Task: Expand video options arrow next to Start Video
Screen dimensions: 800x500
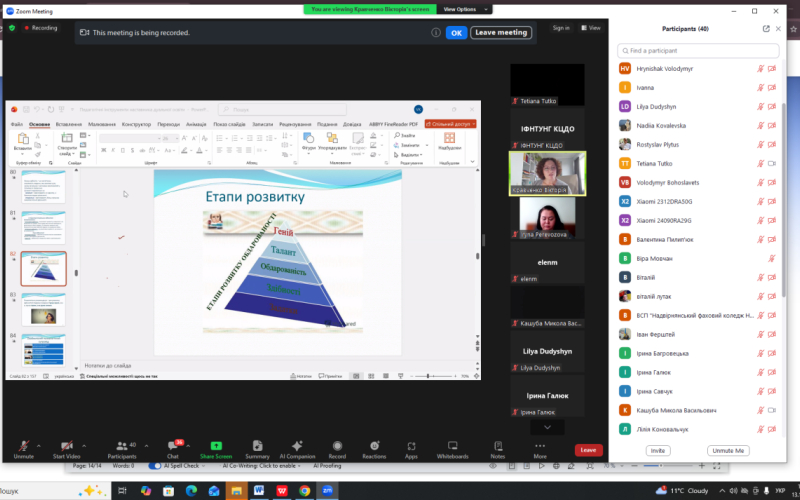Action: [84, 446]
